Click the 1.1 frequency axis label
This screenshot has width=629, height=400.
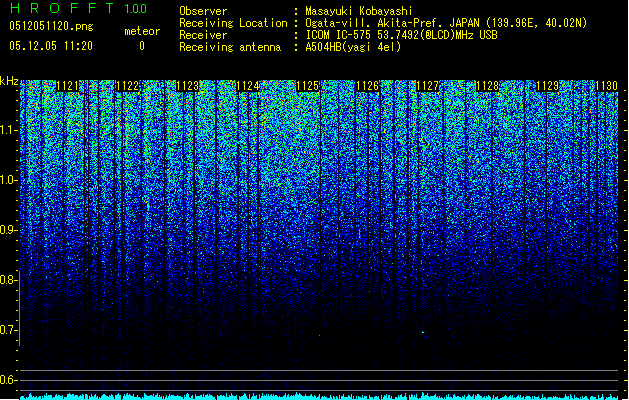(7, 130)
